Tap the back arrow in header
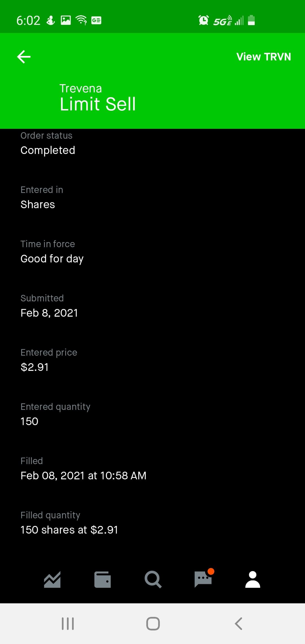This screenshot has height=644, width=305. (24, 57)
